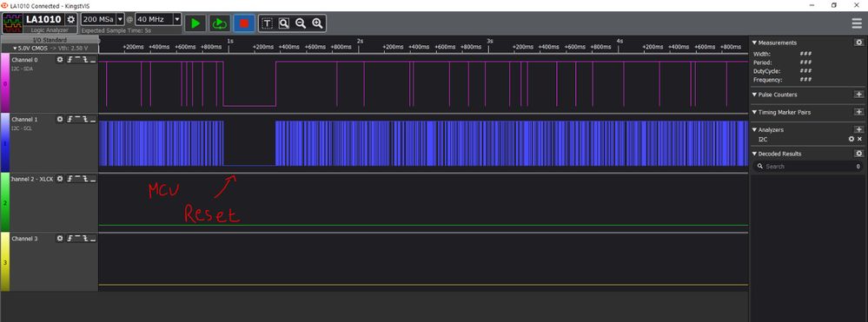
Task: Select the Channel 0 label
Action: (x=25, y=59)
